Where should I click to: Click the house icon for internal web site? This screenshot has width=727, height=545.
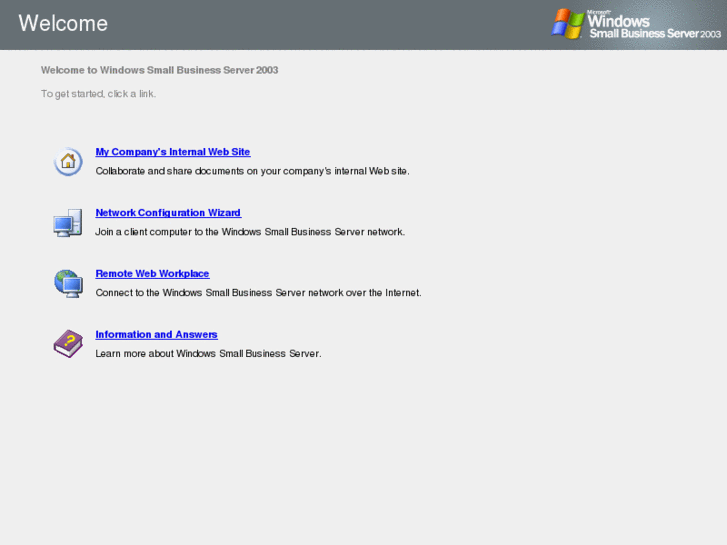[x=68, y=161]
